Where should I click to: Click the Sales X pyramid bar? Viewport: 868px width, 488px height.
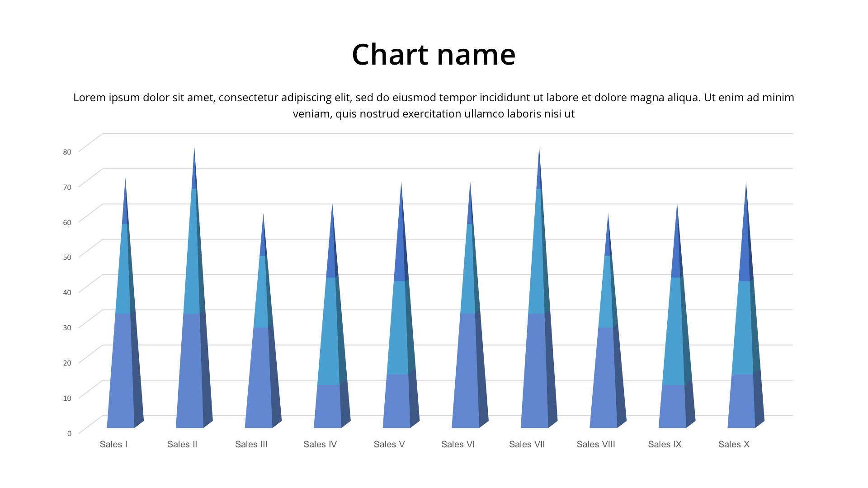coord(743,361)
